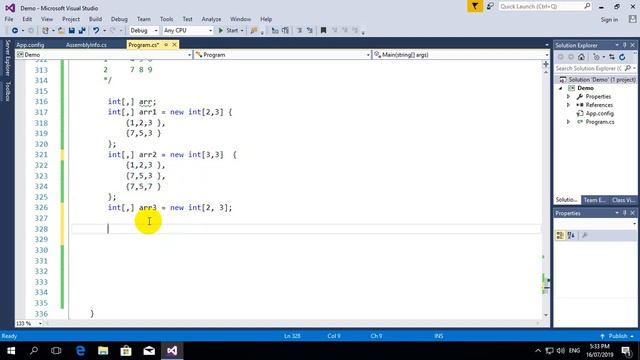Viewport: 640px width, 360px height.
Task: Open the Analyze menu
Action: 211,19
